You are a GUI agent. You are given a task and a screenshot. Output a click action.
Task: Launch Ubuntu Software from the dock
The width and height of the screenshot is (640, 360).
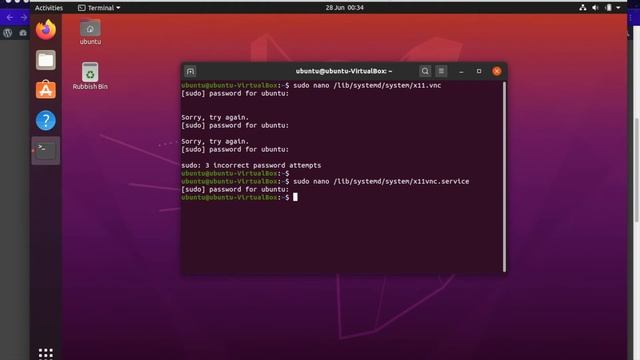point(46,90)
